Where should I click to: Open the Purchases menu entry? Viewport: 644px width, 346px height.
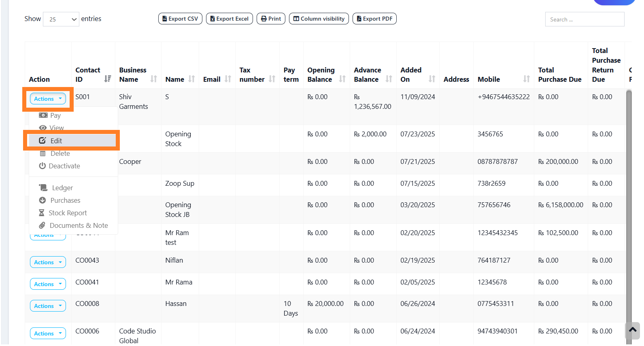(x=65, y=200)
